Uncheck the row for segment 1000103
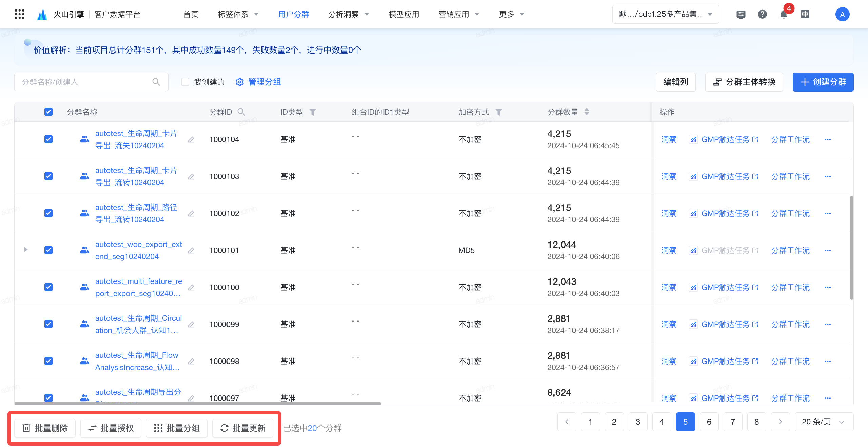Screen dimensions: 868x447 48,176
